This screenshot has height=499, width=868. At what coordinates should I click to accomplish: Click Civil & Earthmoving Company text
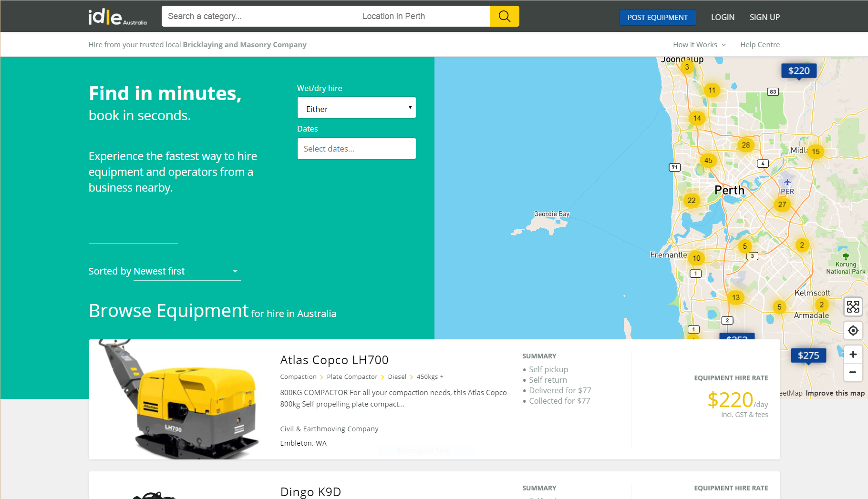point(329,429)
